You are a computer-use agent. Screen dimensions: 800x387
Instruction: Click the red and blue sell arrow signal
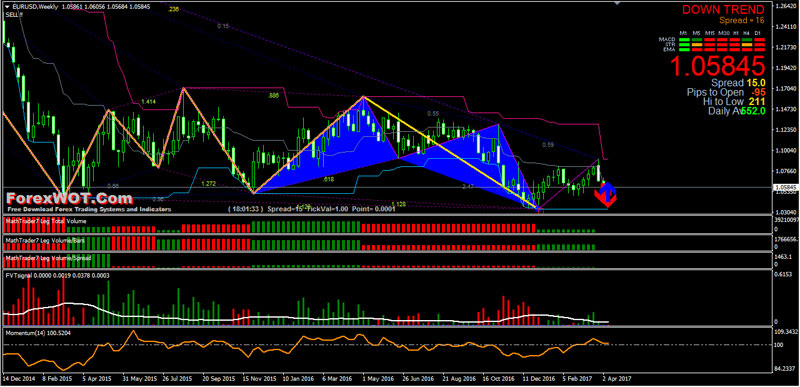click(607, 194)
